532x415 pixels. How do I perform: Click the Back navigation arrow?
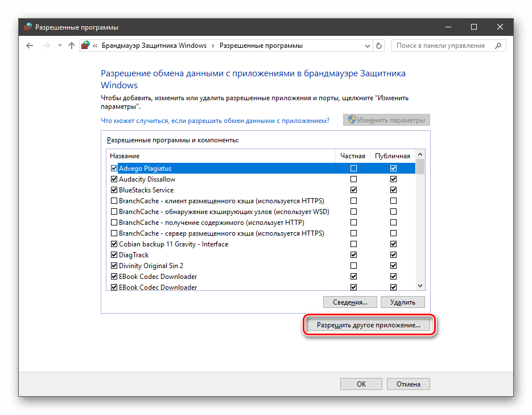click(x=30, y=46)
